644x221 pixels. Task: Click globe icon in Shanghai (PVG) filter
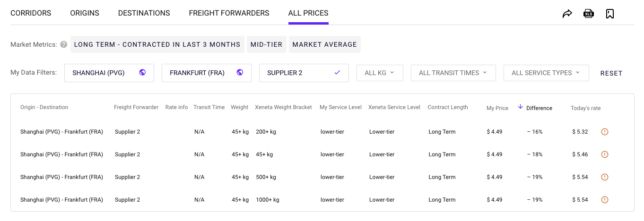(142, 73)
